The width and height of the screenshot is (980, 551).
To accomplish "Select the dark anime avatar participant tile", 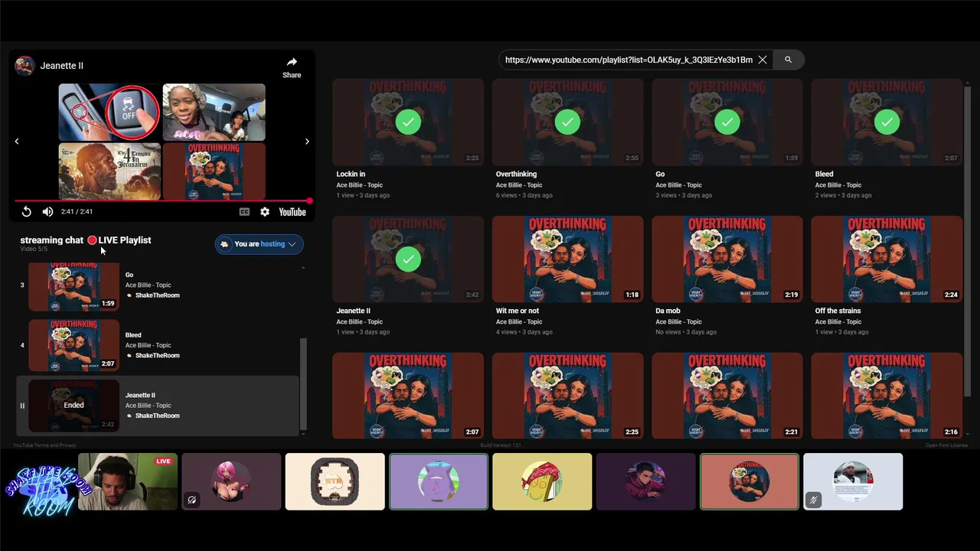I will (x=645, y=481).
